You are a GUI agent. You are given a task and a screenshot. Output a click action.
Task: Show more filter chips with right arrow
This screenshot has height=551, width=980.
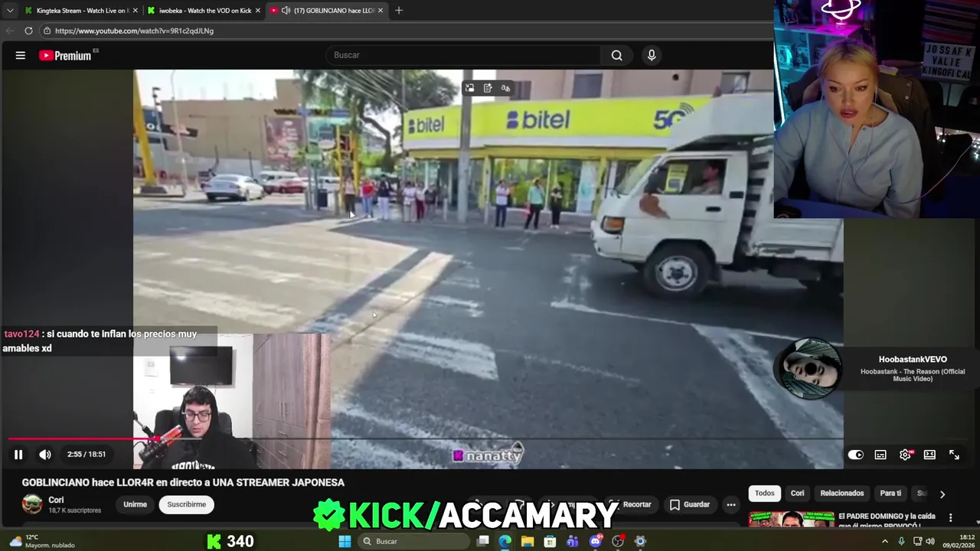pyautogui.click(x=942, y=494)
